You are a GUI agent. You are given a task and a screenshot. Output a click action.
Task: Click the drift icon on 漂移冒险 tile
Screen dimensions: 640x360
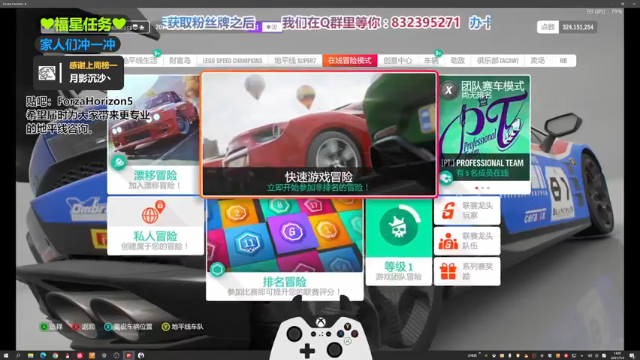pos(119,162)
